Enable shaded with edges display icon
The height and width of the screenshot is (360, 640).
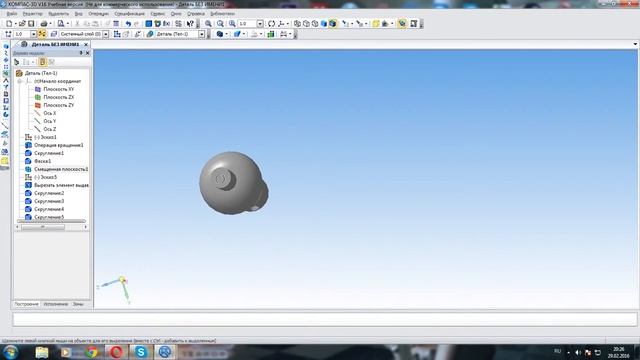click(x=333, y=24)
